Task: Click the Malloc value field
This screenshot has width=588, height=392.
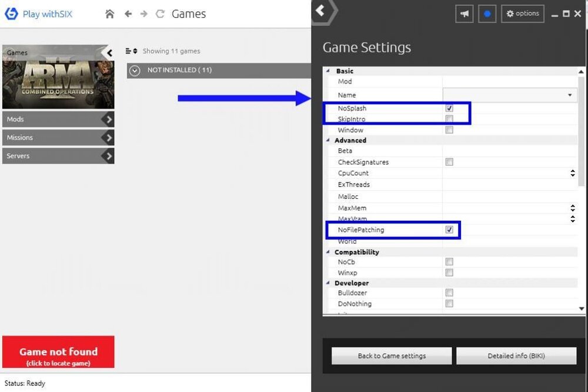Action: pyautogui.click(x=510, y=197)
